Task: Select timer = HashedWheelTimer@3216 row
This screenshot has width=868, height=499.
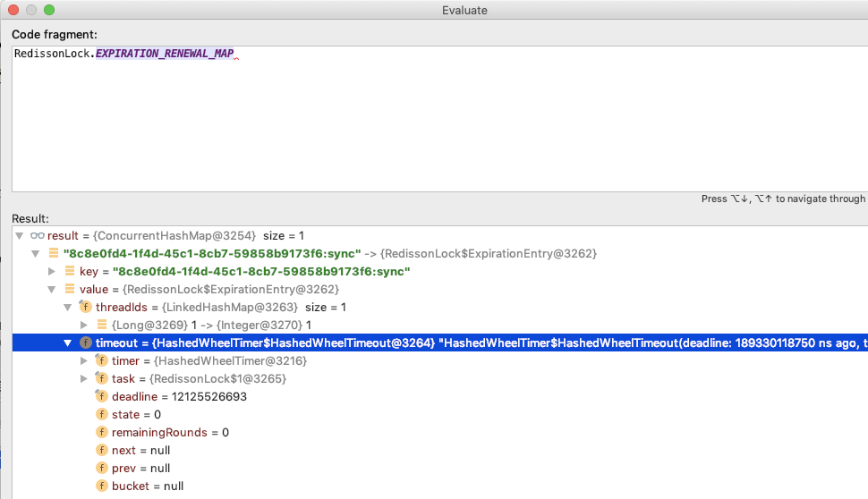Action: click(440, 360)
